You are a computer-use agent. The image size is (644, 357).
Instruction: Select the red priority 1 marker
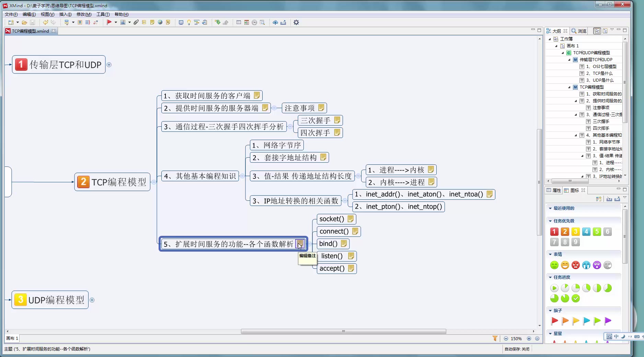[x=554, y=232]
